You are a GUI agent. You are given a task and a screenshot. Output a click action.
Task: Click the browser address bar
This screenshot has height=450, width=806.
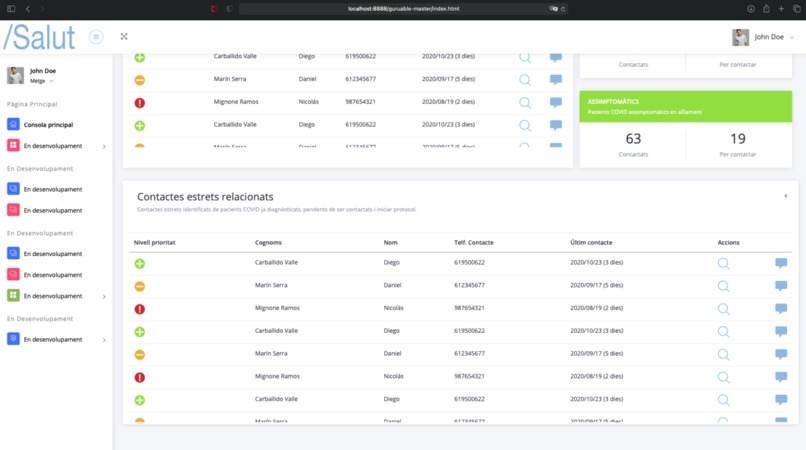click(403, 9)
